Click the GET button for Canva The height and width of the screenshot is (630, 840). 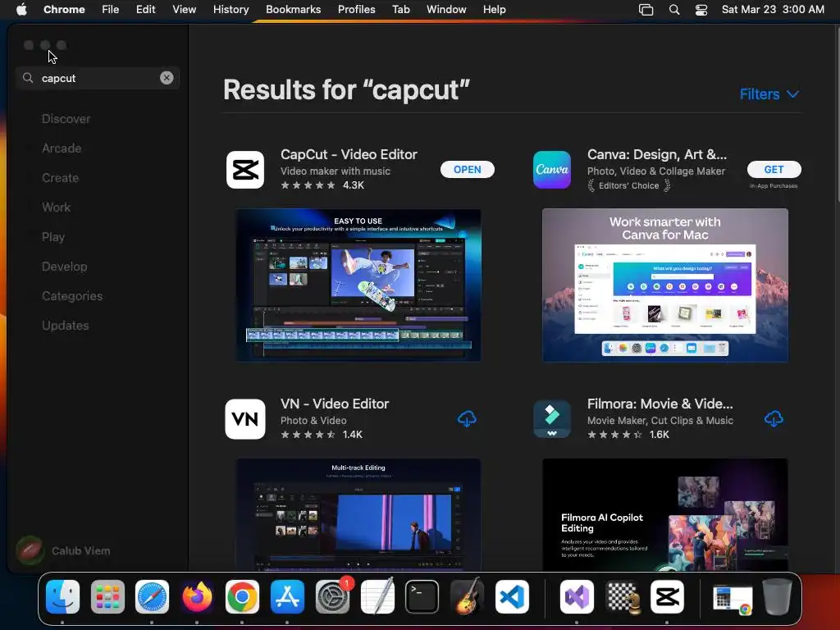click(774, 169)
